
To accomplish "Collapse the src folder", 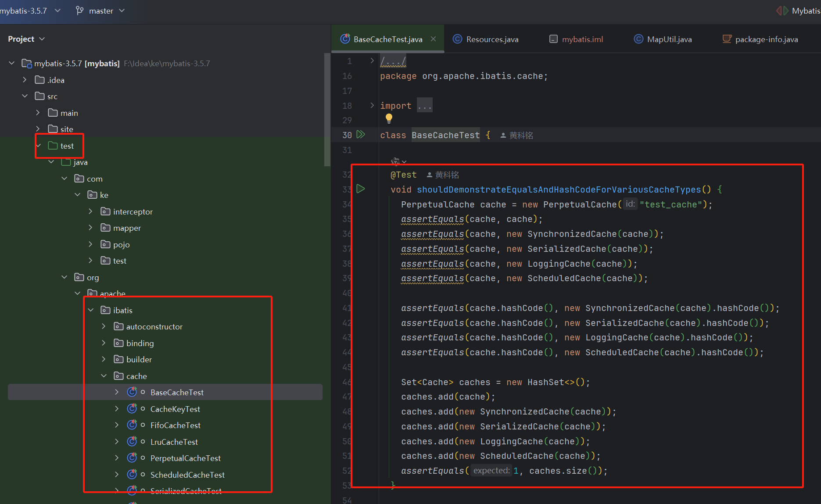I will click(x=25, y=96).
